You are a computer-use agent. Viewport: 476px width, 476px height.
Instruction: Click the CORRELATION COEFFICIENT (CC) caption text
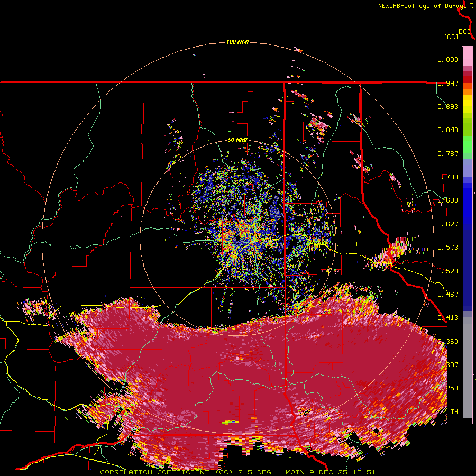click(166, 472)
